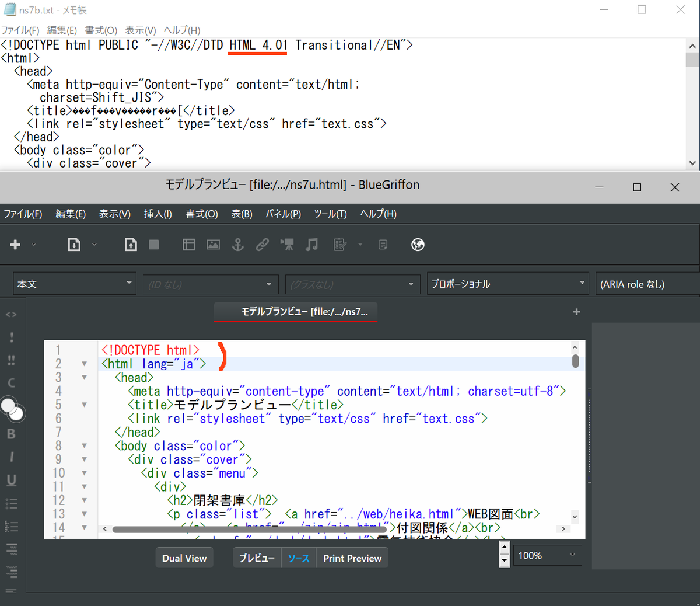Open the (ID なし) dropdown

pos(210,284)
